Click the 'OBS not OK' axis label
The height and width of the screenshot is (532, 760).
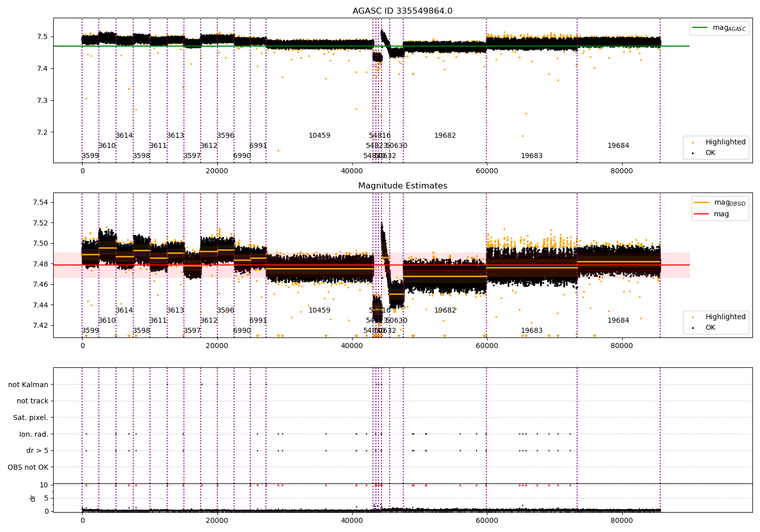click(28, 467)
